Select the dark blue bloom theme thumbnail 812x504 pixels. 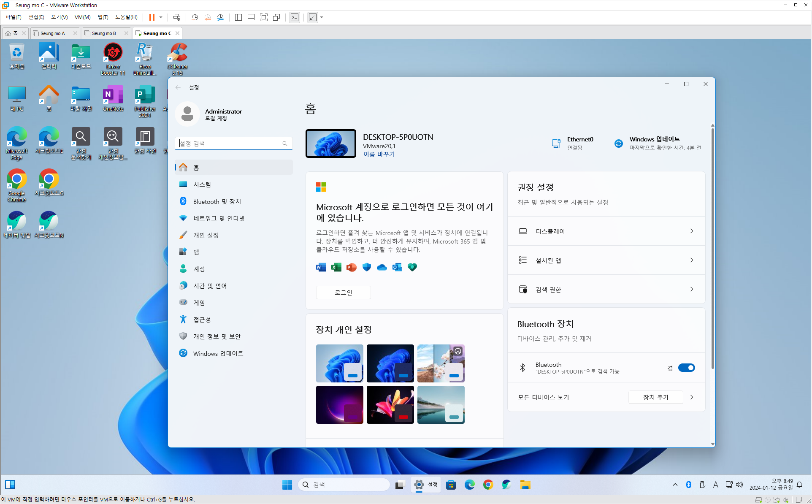390,363
